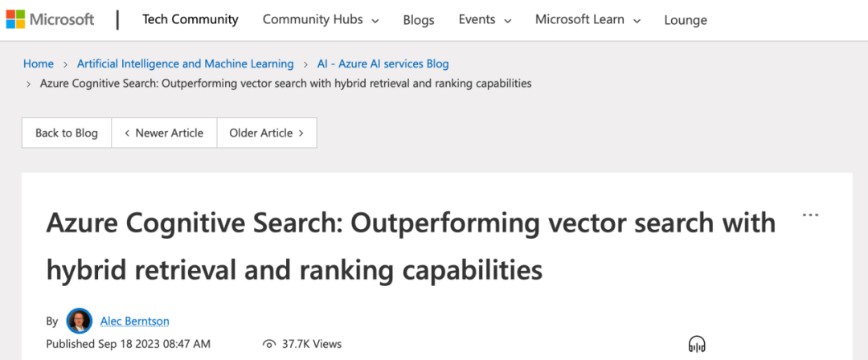Image resolution: width=868 pixels, height=360 pixels.
Task: Click Alec Berntson's avatar picture
Action: (x=79, y=321)
